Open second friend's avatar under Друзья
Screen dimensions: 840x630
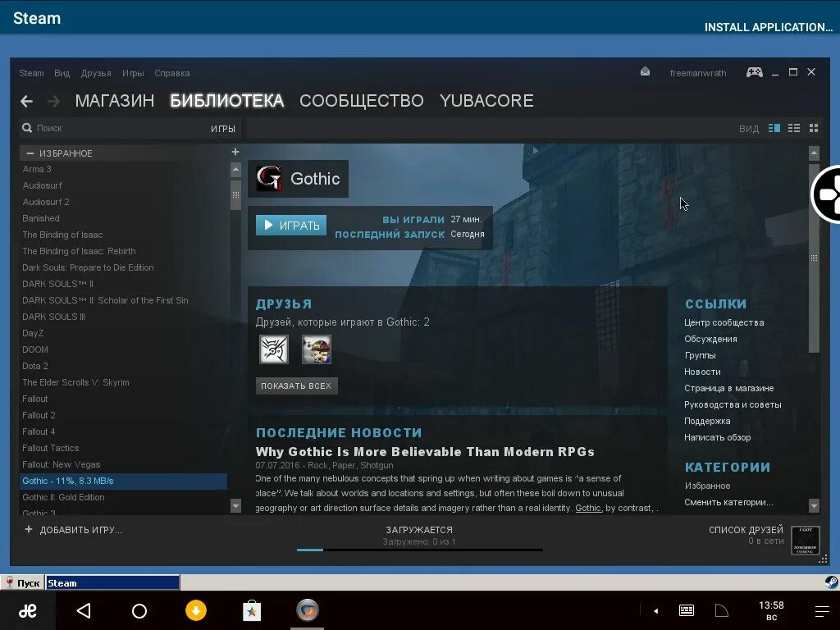click(316, 349)
